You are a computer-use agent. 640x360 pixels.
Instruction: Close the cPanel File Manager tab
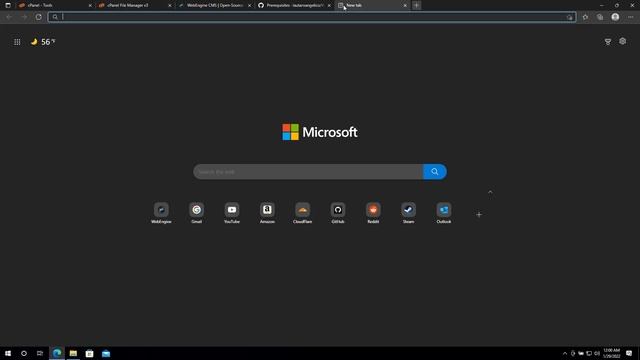pos(169,5)
